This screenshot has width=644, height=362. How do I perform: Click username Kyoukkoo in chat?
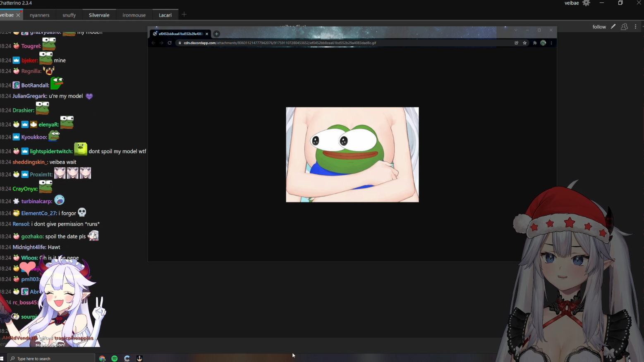tap(34, 137)
